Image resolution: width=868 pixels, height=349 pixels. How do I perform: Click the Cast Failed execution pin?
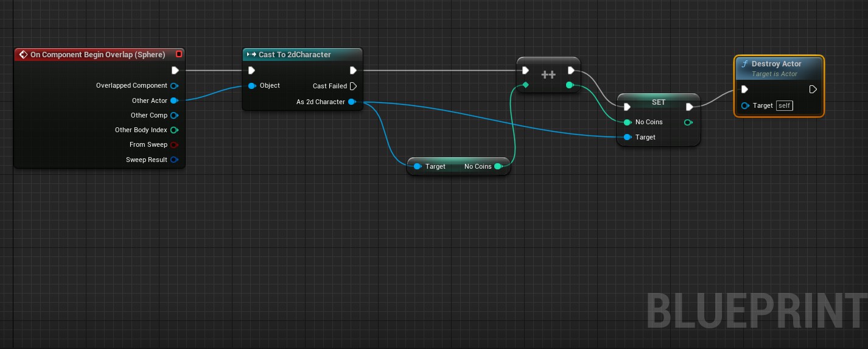pos(353,86)
